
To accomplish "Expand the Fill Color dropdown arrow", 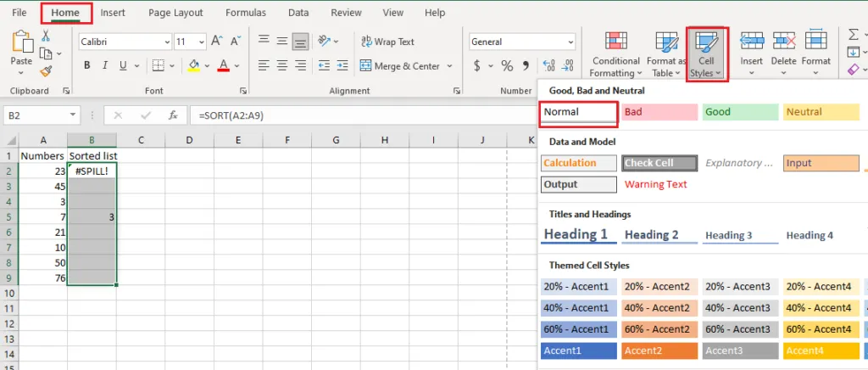I will coord(207,66).
